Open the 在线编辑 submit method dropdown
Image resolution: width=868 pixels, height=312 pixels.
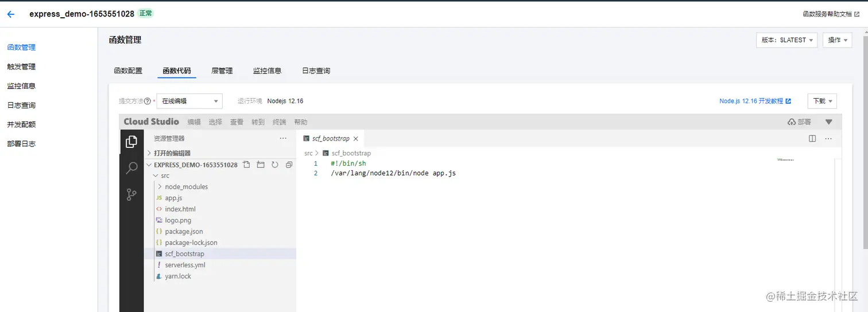point(189,101)
